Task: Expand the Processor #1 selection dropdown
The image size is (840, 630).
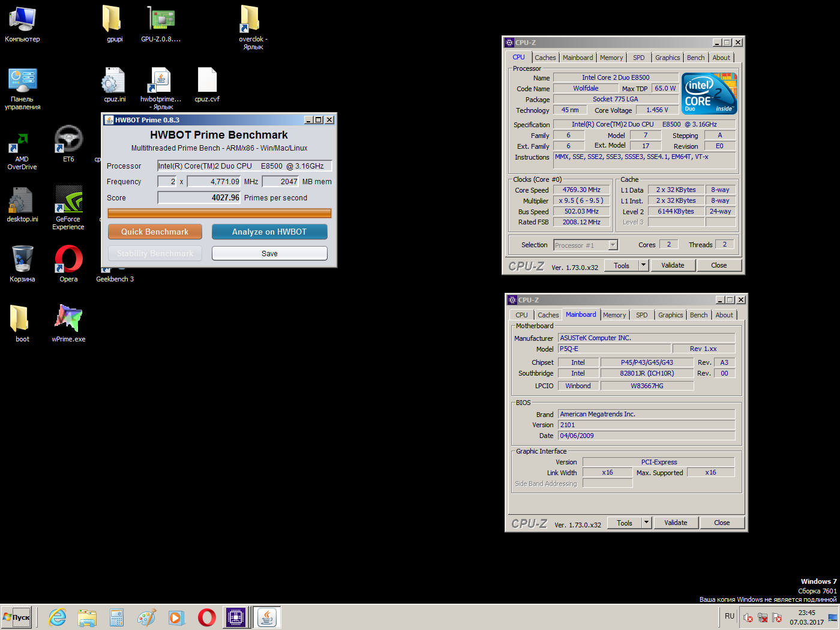Action: pyautogui.click(x=613, y=245)
